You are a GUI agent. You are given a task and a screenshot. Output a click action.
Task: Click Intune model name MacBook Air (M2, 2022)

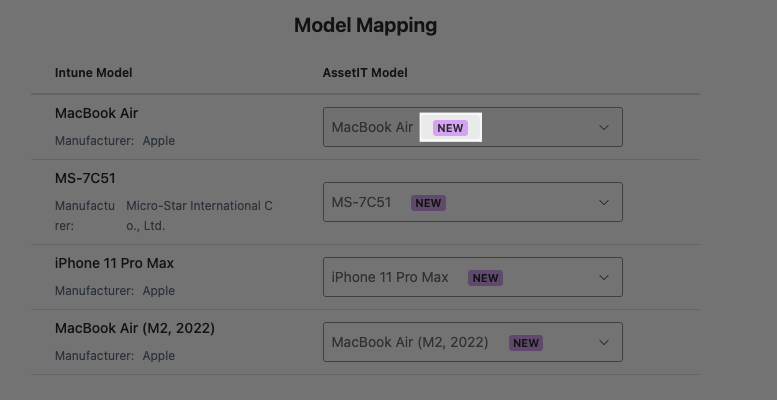pyautogui.click(x=135, y=329)
